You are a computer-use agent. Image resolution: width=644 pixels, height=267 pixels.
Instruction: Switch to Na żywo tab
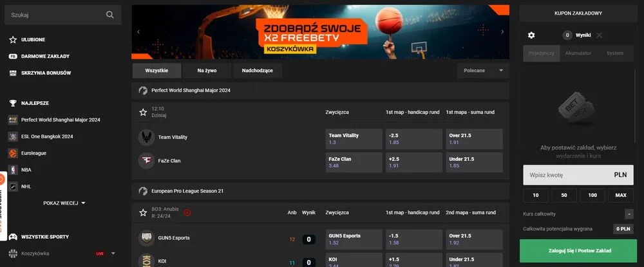pyautogui.click(x=207, y=71)
